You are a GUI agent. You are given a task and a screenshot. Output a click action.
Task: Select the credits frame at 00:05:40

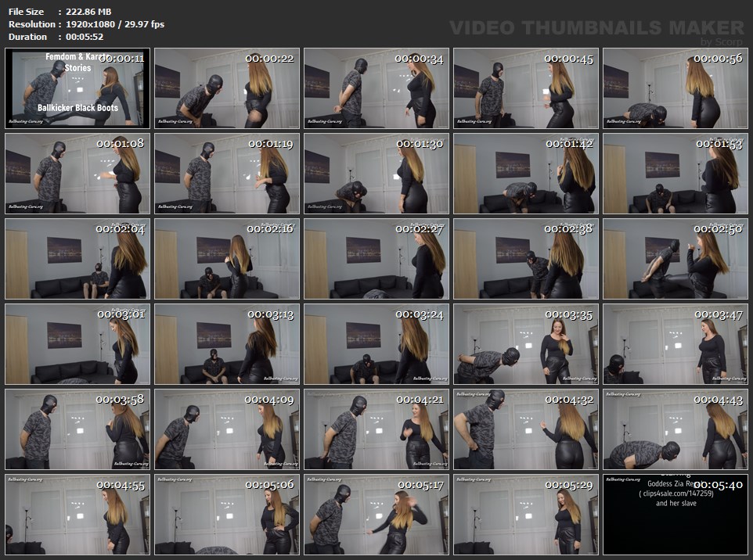[x=676, y=515]
